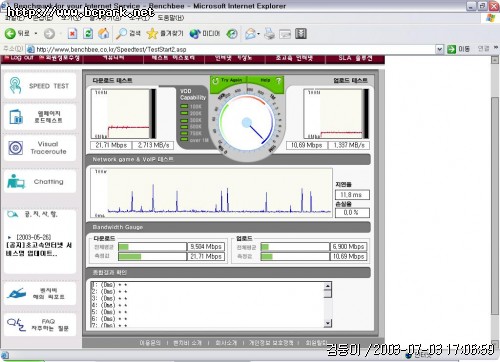
Task: Click the Try Again button
Action: (228, 80)
